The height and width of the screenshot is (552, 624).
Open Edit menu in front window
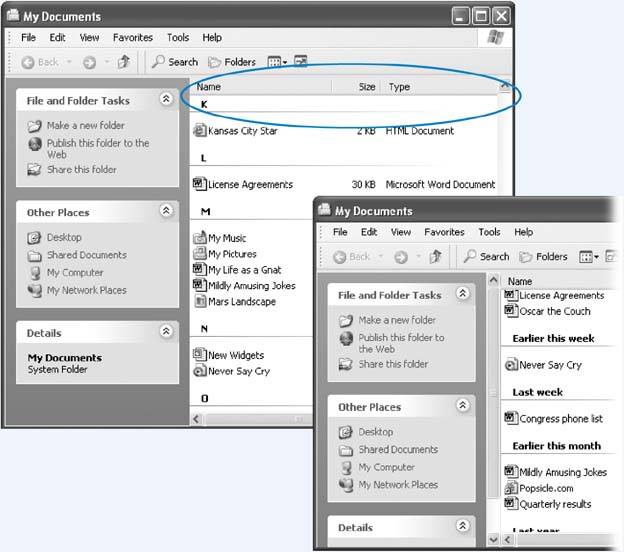click(x=369, y=232)
